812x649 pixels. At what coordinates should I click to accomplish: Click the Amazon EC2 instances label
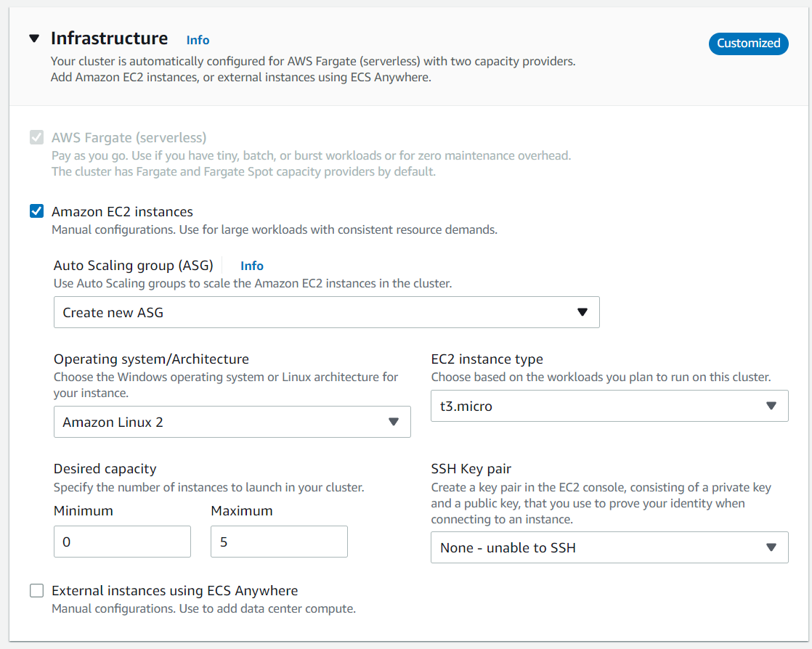(x=122, y=212)
